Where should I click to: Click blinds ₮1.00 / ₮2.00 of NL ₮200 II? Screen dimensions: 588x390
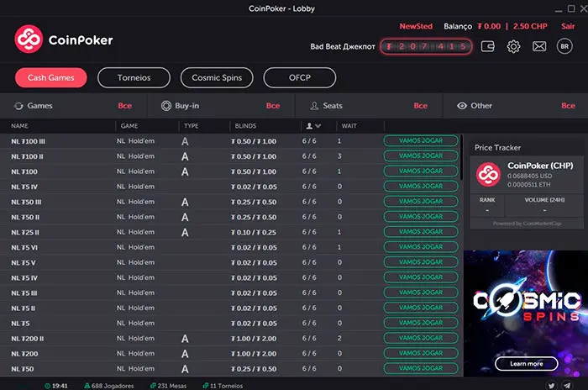pyautogui.click(x=254, y=339)
